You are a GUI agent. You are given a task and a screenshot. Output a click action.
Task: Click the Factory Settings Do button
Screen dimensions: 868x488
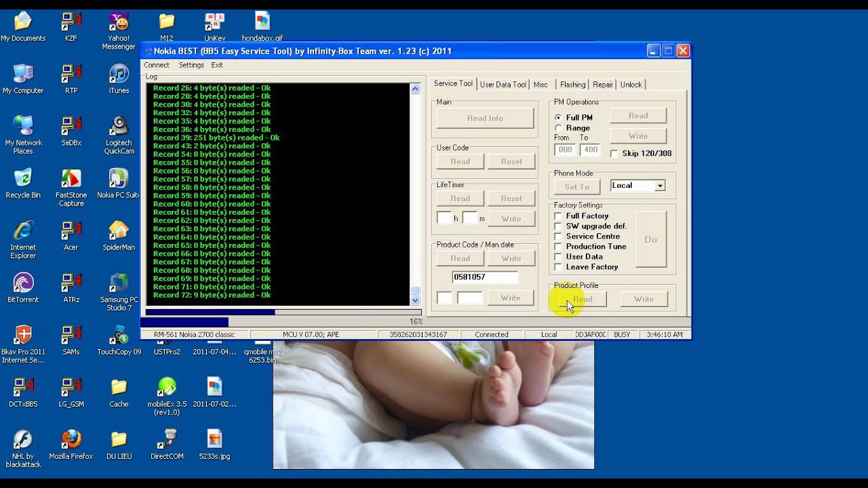651,240
